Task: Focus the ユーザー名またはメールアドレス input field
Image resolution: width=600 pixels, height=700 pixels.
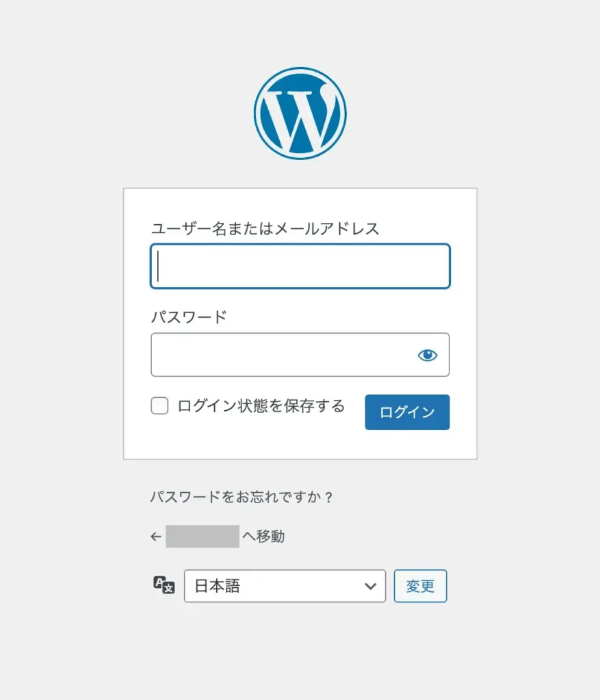Action: click(x=300, y=266)
